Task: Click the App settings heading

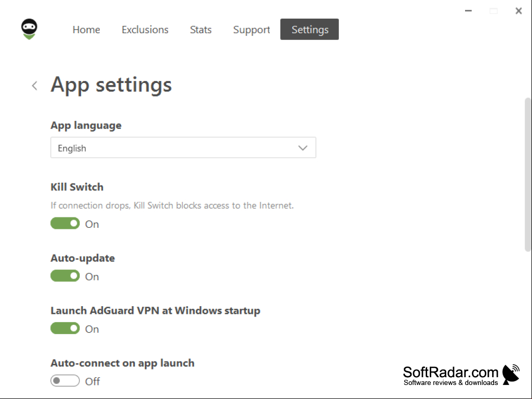Action: [x=111, y=85]
